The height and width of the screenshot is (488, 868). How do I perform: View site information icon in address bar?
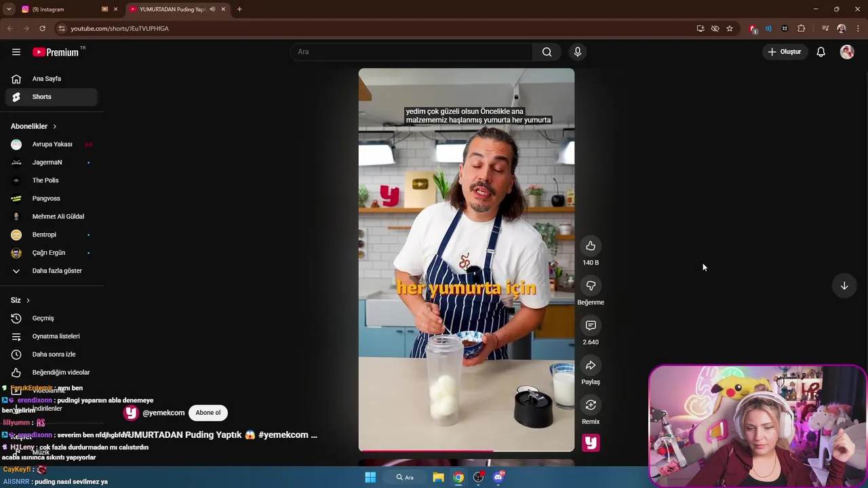tap(62, 28)
